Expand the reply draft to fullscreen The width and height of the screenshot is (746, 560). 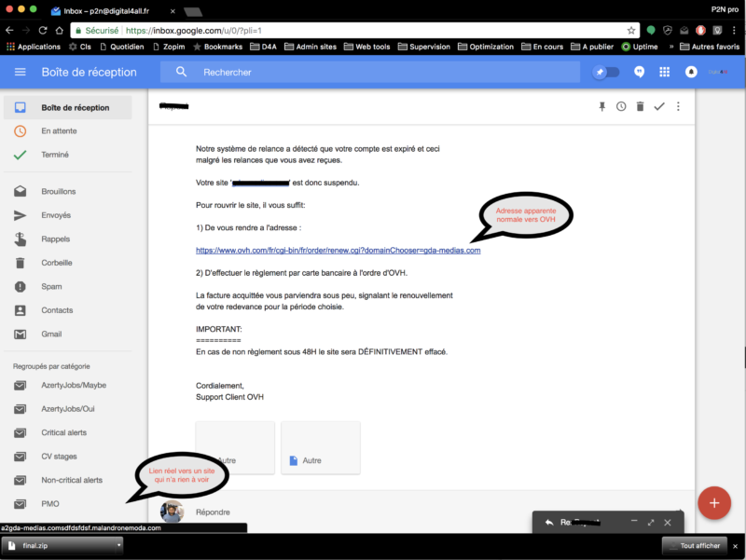(x=650, y=523)
